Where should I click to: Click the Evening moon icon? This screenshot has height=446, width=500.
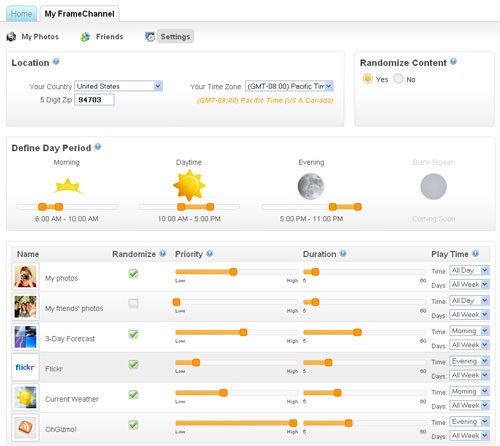pyautogui.click(x=311, y=186)
